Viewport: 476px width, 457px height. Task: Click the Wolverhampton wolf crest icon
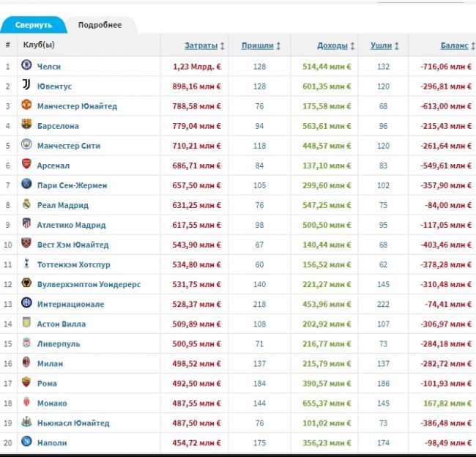[x=26, y=283]
